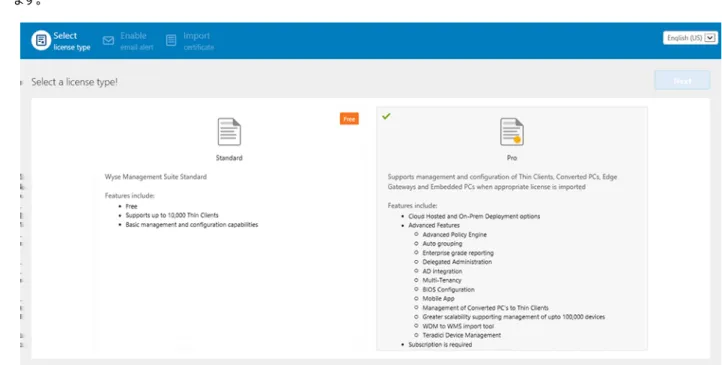
Task: Click 'Teradici Device Management' item
Action: [x=461, y=336]
